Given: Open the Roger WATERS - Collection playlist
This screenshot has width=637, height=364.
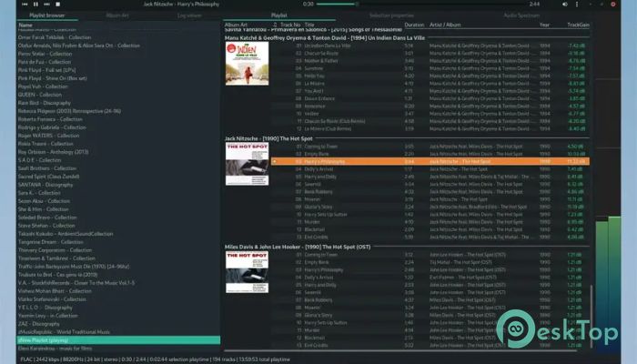Looking at the screenshot, I should coord(48,136).
